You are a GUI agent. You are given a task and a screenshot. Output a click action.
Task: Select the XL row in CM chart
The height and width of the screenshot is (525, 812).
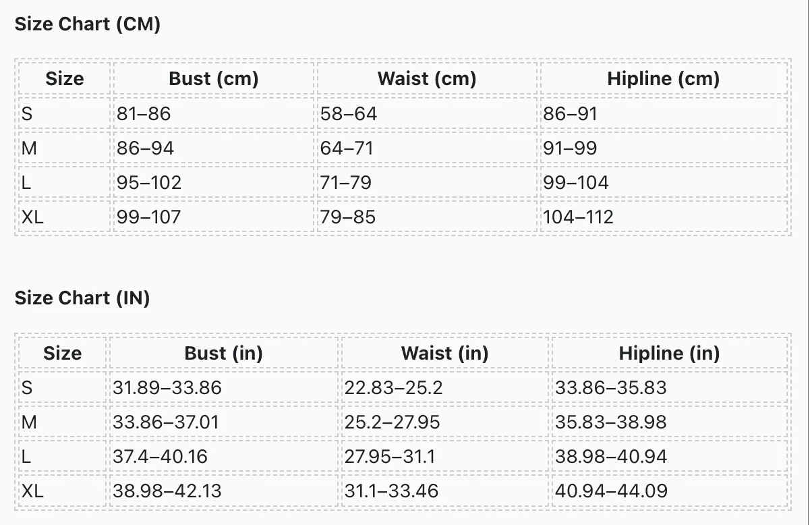pos(403,217)
